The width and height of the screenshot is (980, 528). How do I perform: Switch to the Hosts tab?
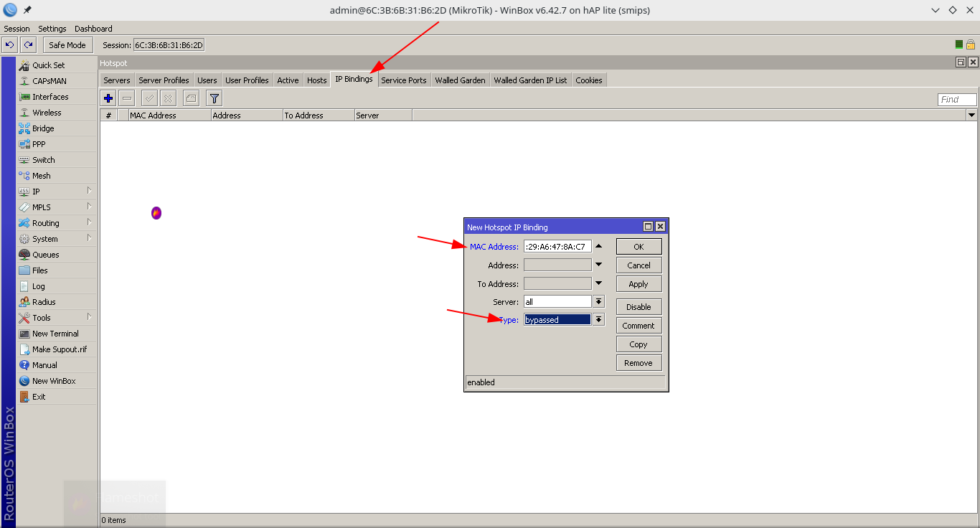point(317,80)
